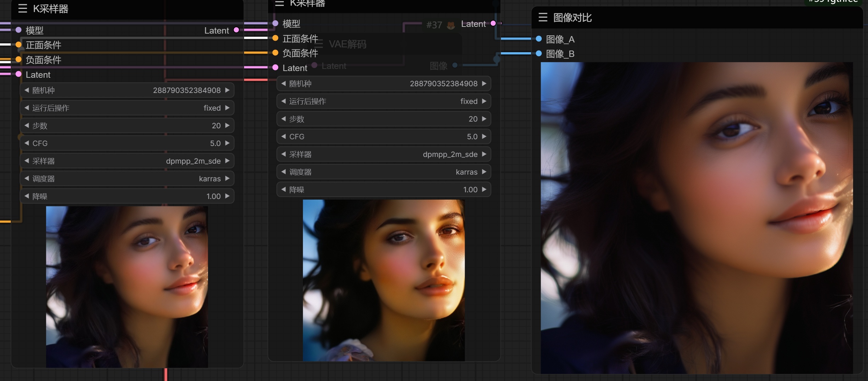Edit 步数 value 20 on middle K采样器
868x381 pixels.
(x=473, y=119)
